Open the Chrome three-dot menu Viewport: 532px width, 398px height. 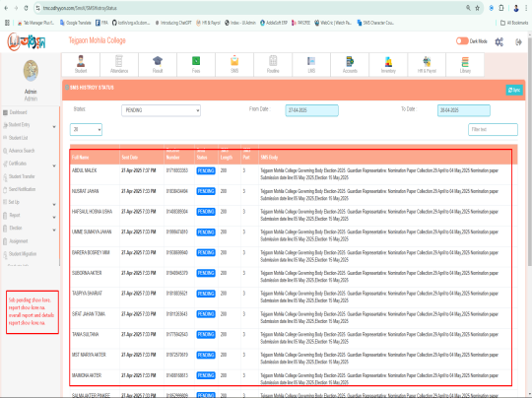tap(527, 8)
